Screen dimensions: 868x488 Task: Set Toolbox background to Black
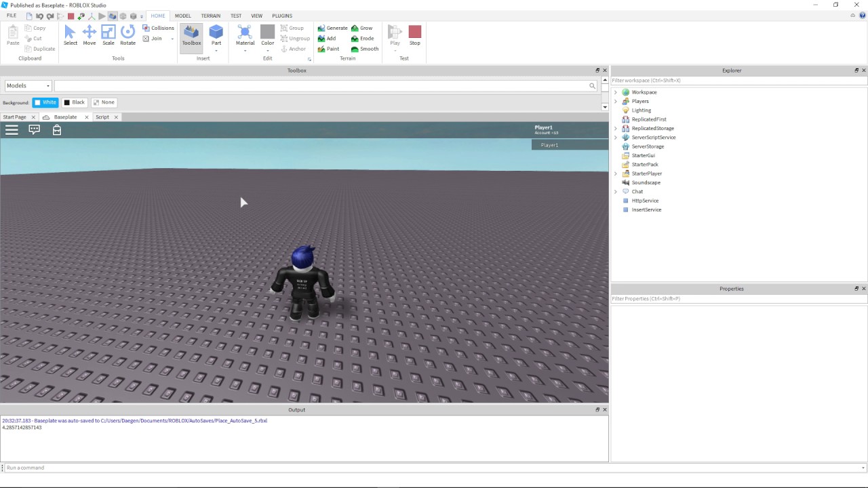pos(75,102)
